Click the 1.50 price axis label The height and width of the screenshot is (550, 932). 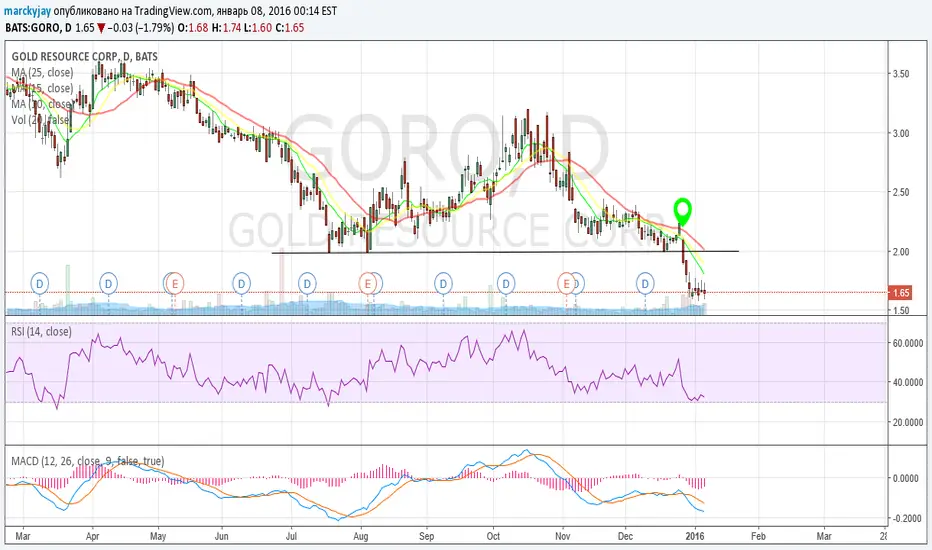pyautogui.click(x=901, y=310)
